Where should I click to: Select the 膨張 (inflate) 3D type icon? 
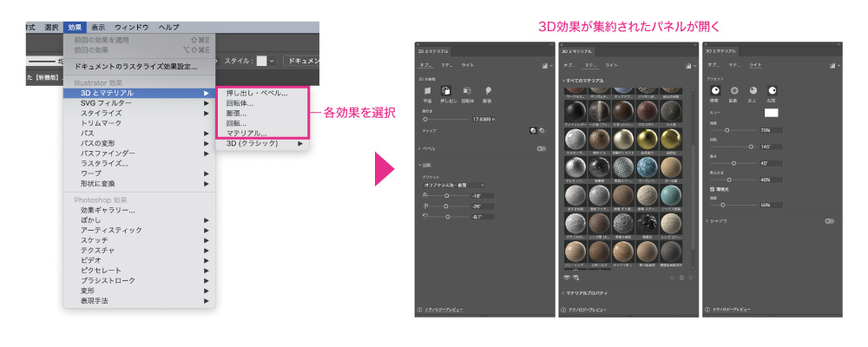pos(488,91)
